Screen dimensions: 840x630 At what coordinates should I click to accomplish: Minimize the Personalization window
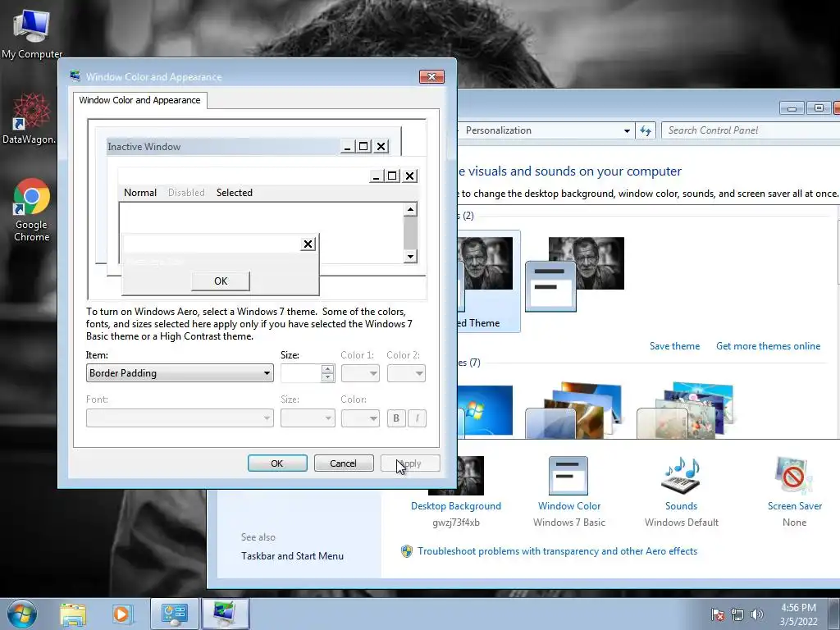point(792,108)
